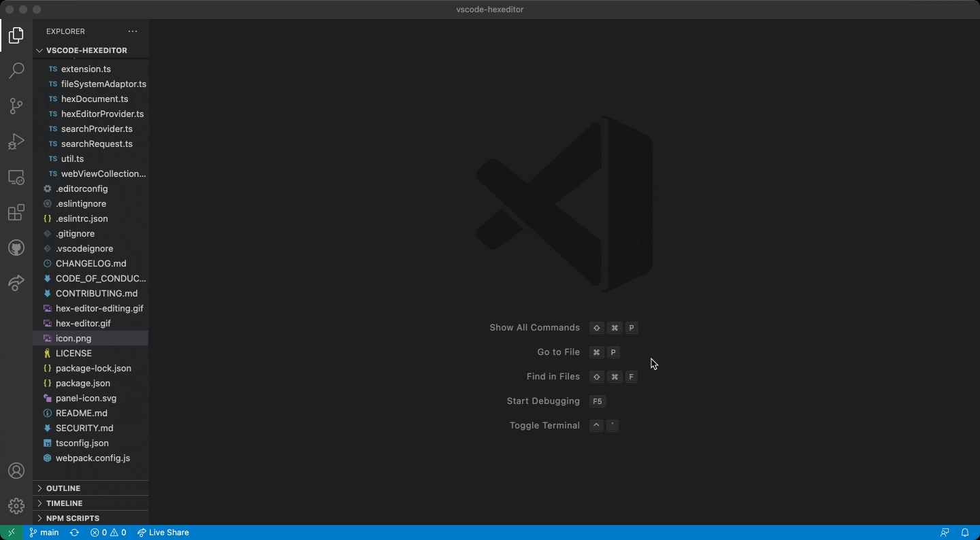Select hexEditorProvider.ts in the file tree

(x=102, y=114)
